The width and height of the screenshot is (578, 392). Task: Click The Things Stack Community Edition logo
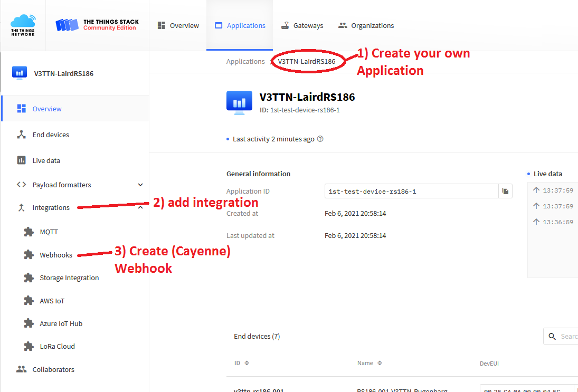click(x=97, y=25)
